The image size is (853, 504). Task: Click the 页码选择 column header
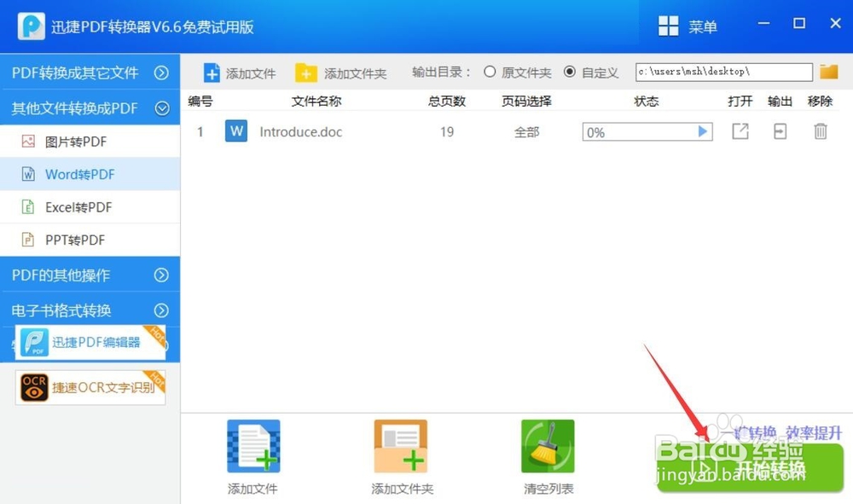[x=526, y=101]
